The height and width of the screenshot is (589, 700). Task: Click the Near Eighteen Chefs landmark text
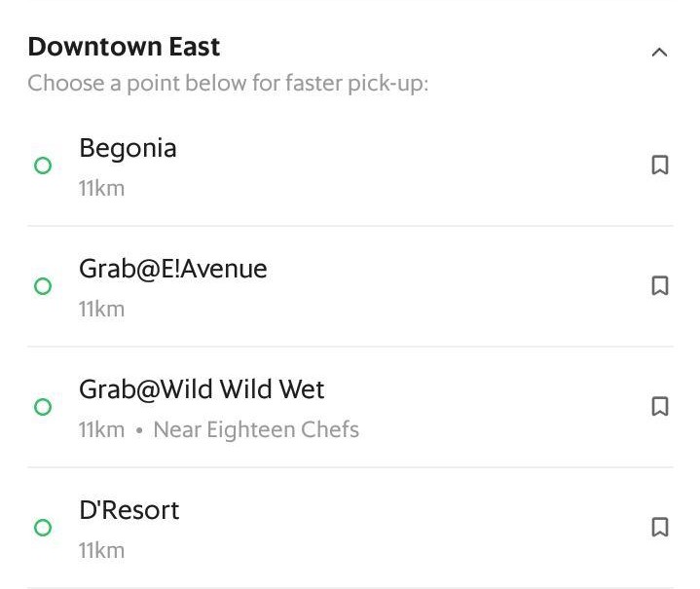[256, 430]
